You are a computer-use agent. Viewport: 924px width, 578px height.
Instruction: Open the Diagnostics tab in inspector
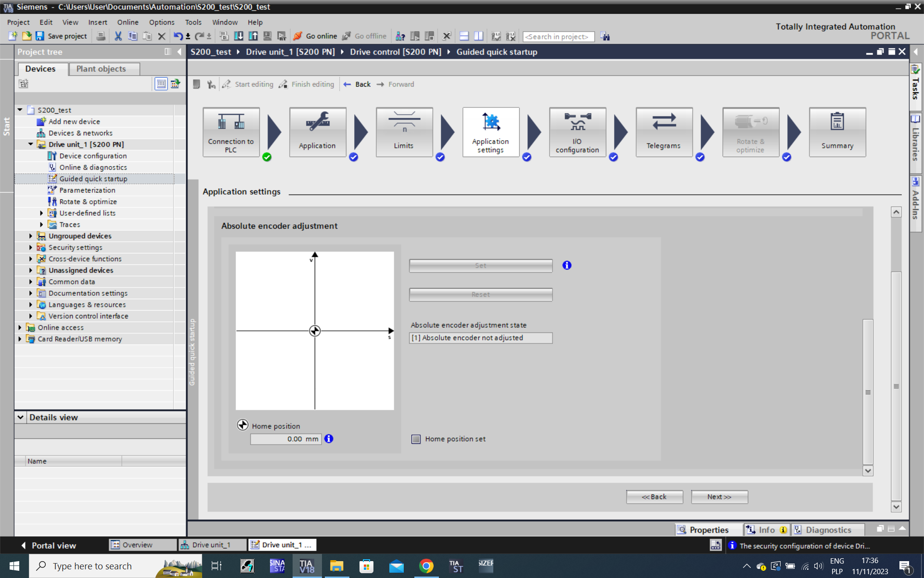coord(828,530)
